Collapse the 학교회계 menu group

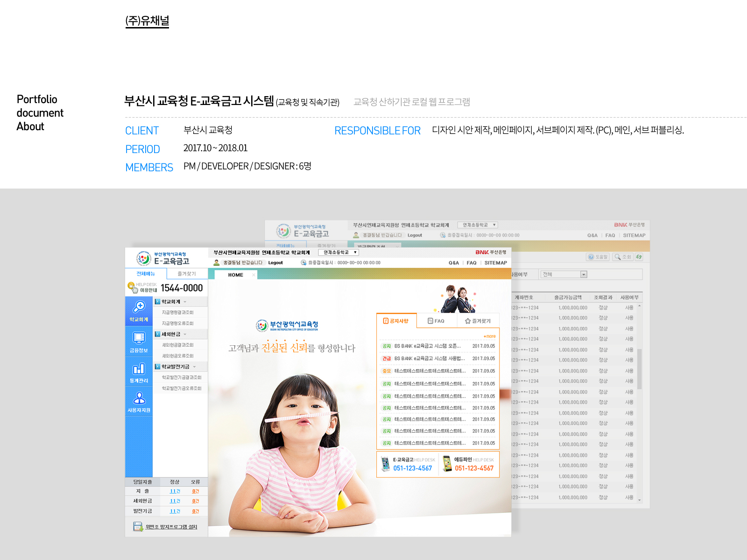click(x=185, y=302)
